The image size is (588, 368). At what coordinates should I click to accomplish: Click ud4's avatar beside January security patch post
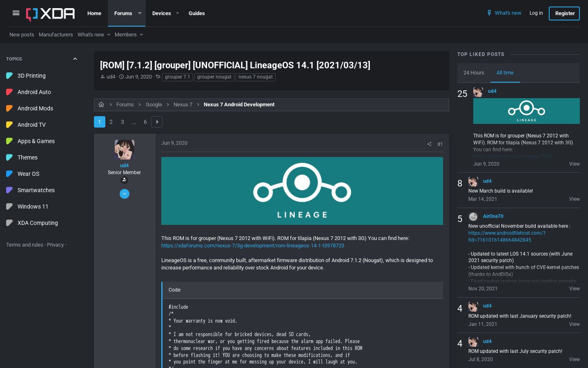473,306
